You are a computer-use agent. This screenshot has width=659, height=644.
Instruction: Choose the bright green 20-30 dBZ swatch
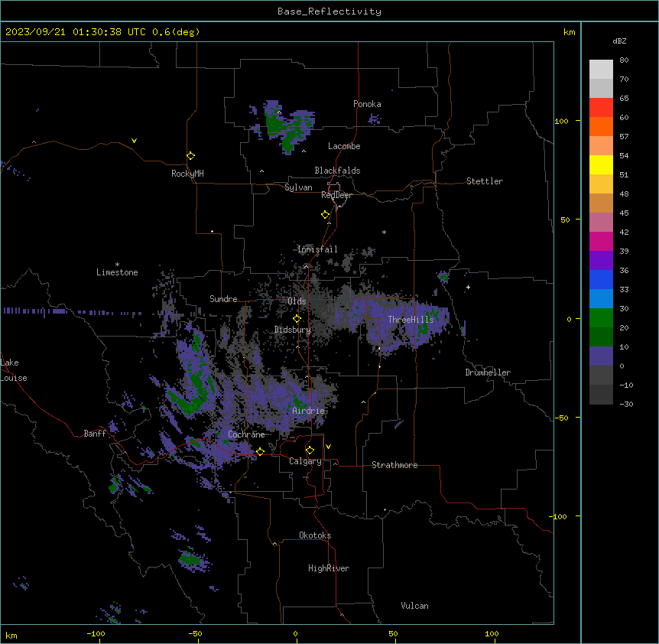(601, 318)
